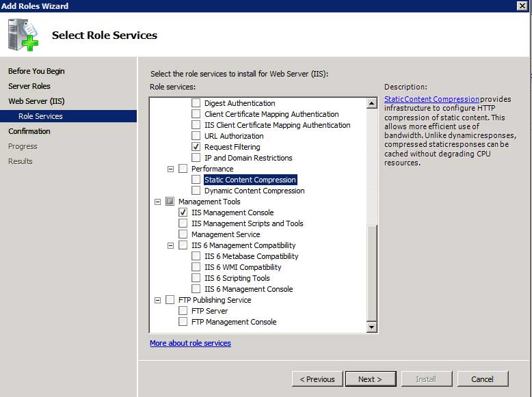Check the Digest Authentication checkbox
This screenshot has height=397, width=532.
coord(196,102)
